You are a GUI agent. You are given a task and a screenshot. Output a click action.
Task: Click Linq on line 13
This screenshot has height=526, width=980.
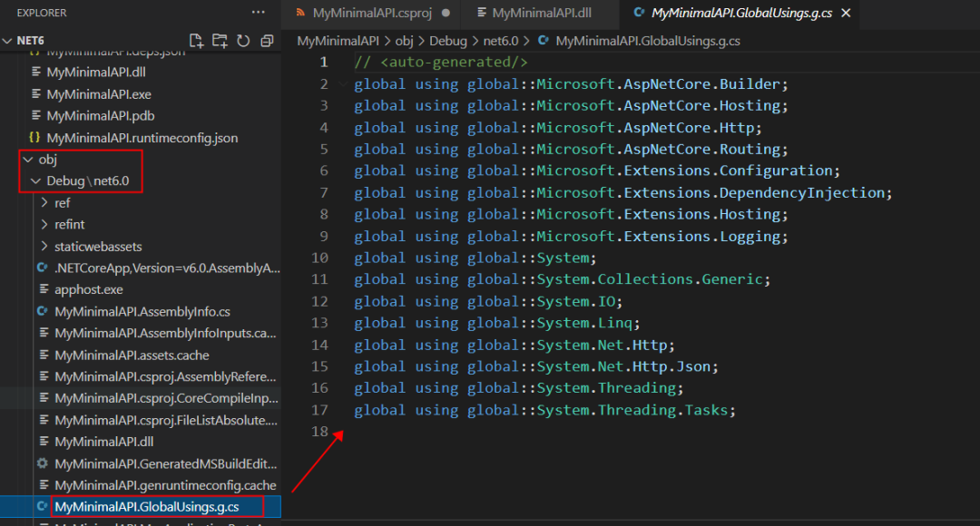(x=615, y=322)
